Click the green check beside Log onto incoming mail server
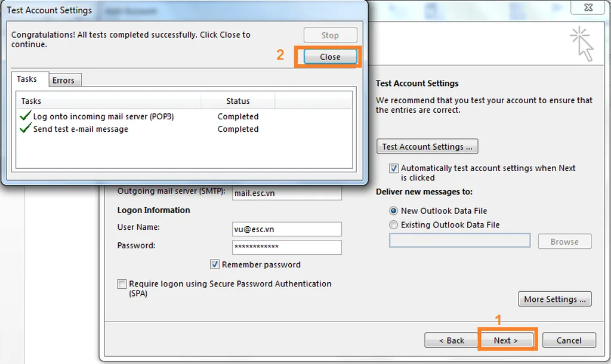The image size is (611, 364). [25, 115]
